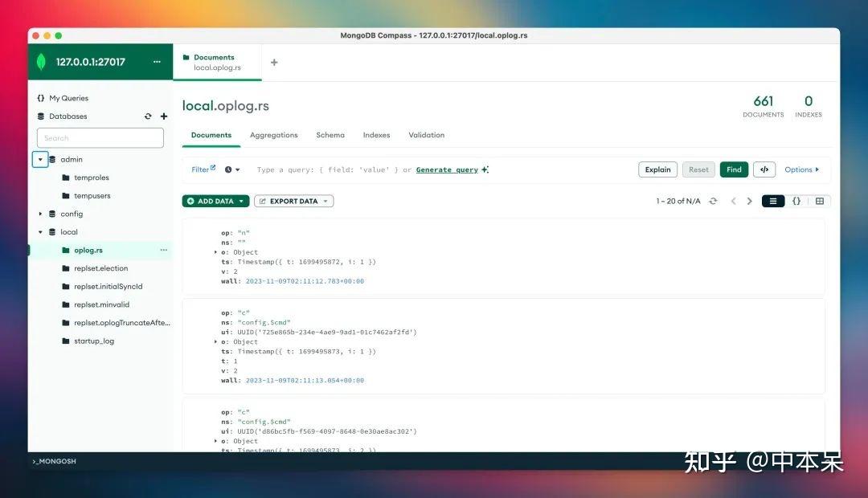Select the Documents local.oplog.rs workspace tab
868x498 pixels.
217,62
